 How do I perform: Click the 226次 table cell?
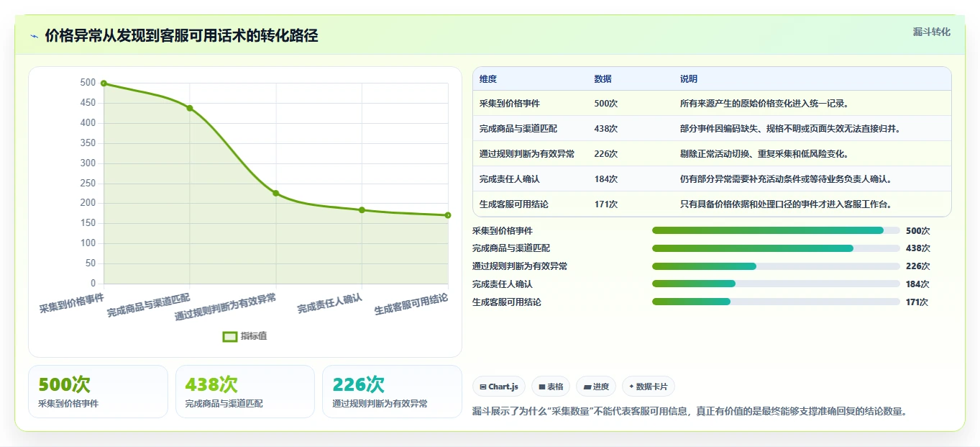click(x=606, y=154)
